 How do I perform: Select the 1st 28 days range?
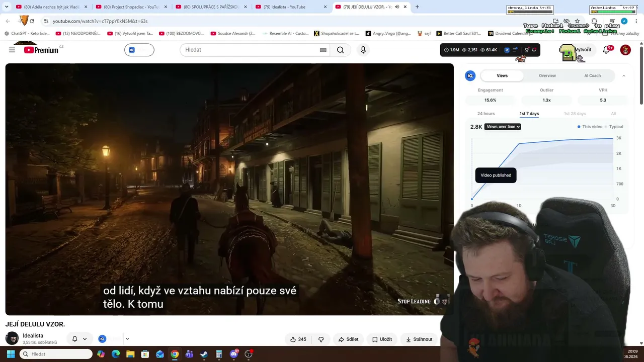pos(575,114)
